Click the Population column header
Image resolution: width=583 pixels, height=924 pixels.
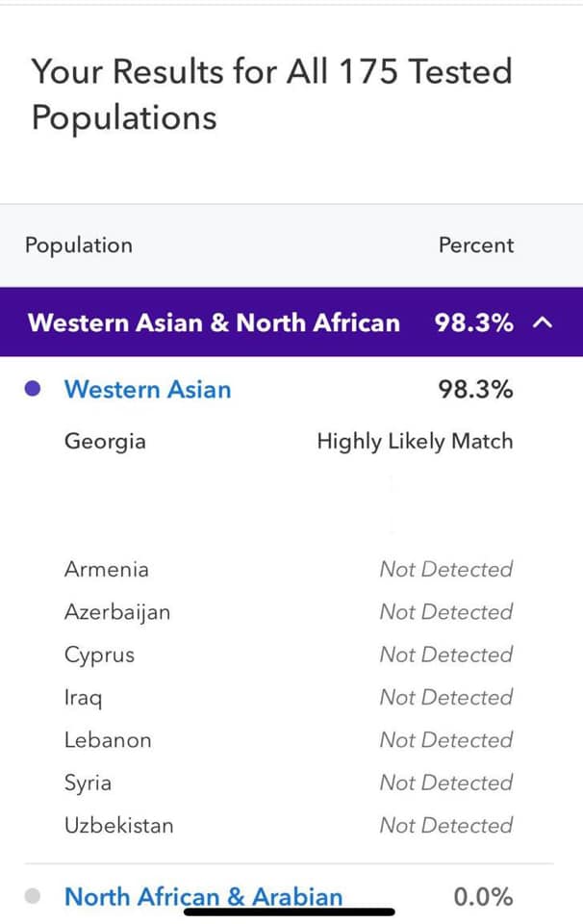pos(79,245)
